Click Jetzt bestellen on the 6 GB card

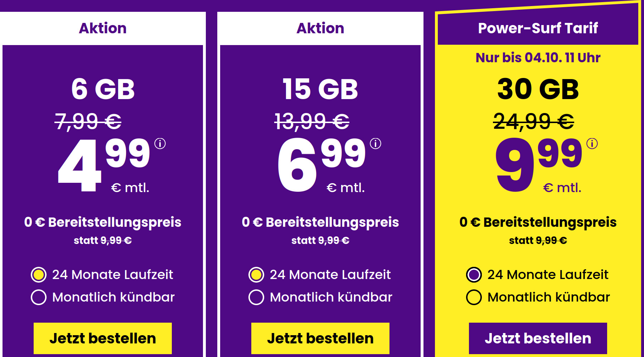click(102, 338)
